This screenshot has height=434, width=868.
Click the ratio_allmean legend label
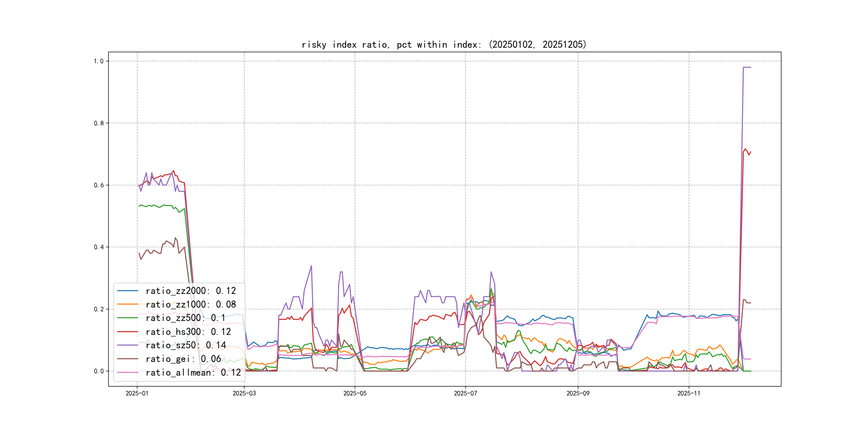pyautogui.click(x=193, y=373)
